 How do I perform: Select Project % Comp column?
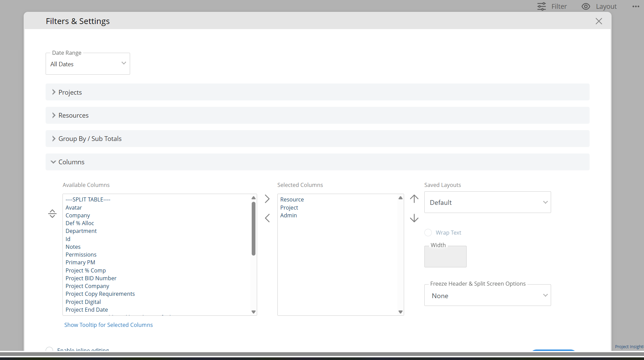[85, 270]
